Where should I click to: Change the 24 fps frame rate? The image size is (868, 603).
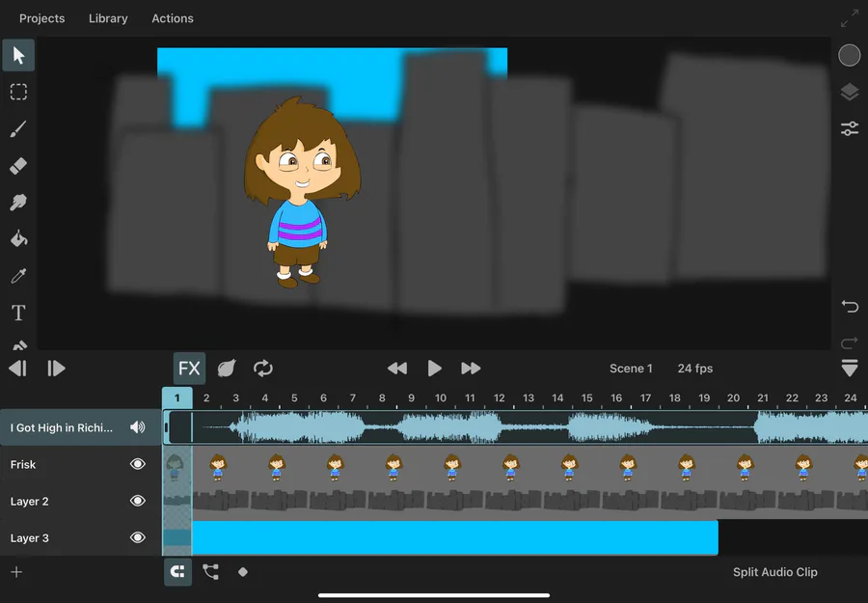[695, 369]
